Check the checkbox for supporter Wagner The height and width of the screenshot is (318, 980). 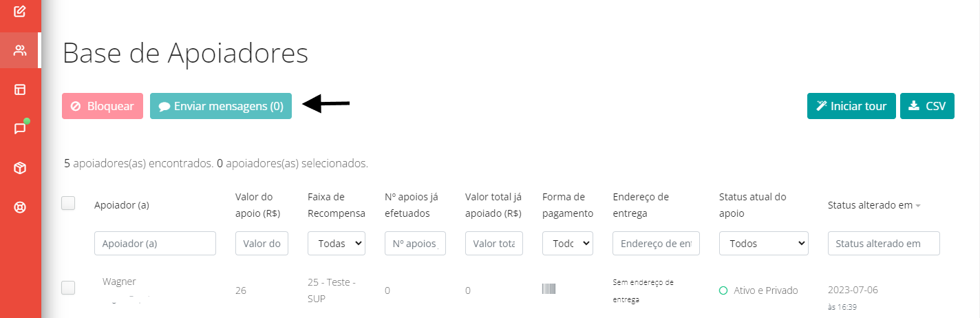pyautogui.click(x=68, y=288)
